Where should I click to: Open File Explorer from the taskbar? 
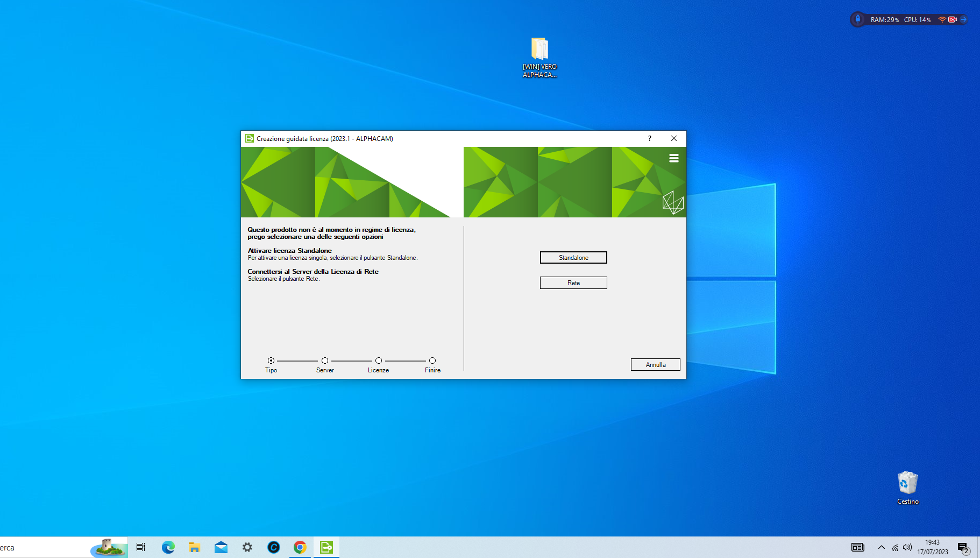click(x=194, y=547)
